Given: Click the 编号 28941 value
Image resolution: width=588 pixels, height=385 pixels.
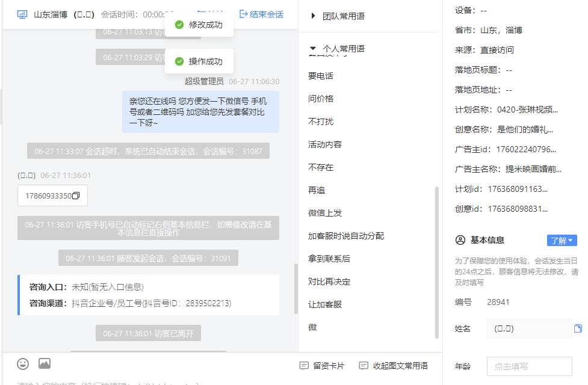Looking at the screenshot, I should pyautogui.click(x=498, y=302).
